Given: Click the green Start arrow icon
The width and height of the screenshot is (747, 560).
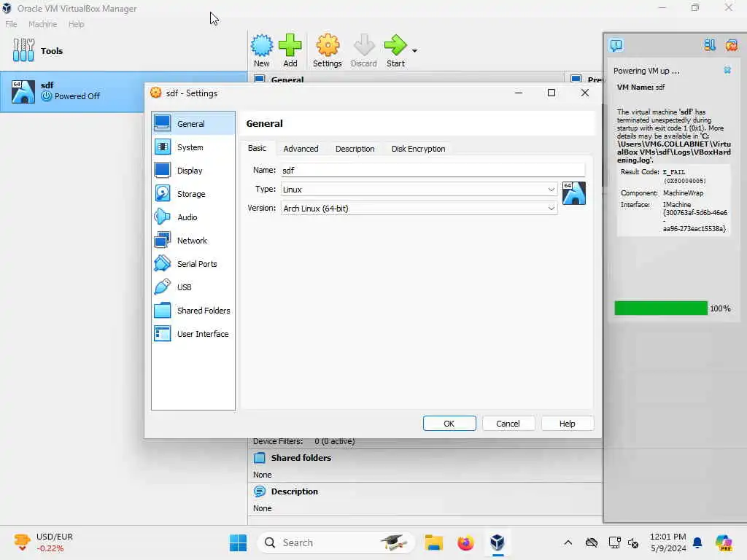Looking at the screenshot, I should pyautogui.click(x=395, y=45).
